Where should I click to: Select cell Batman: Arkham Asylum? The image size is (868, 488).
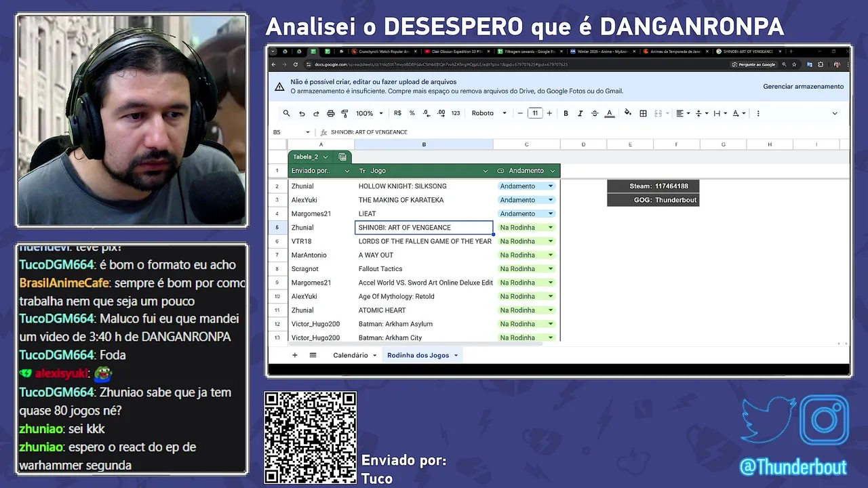point(424,324)
